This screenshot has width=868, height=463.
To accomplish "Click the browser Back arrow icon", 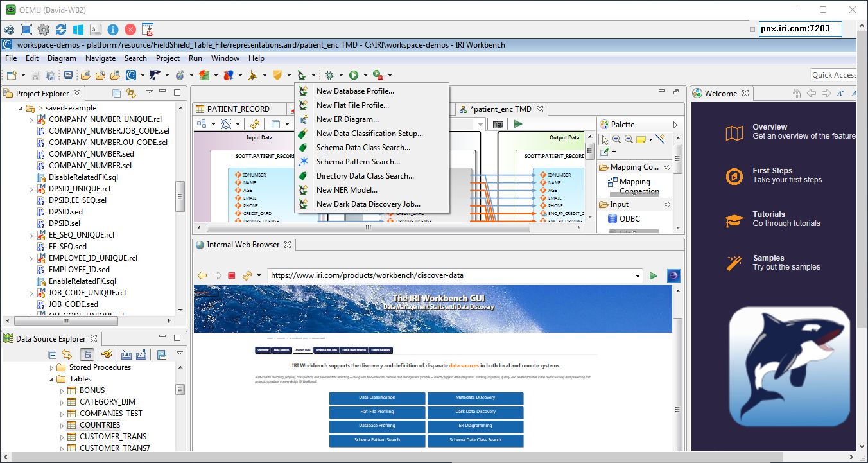I will pyautogui.click(x=202, y=275).
